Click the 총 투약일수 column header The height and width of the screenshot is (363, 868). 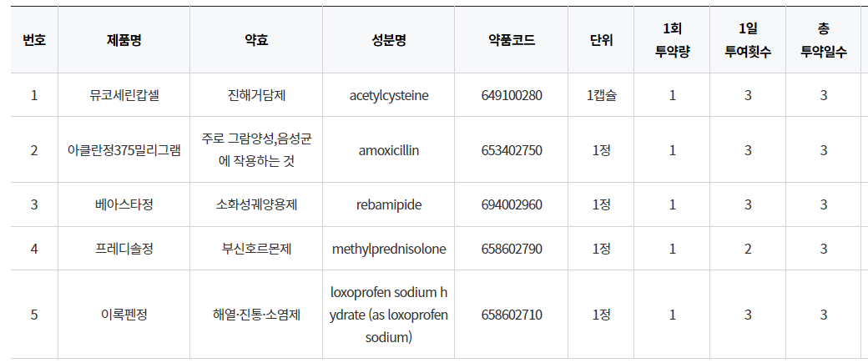pyautogui.click(x=824, y=40)
